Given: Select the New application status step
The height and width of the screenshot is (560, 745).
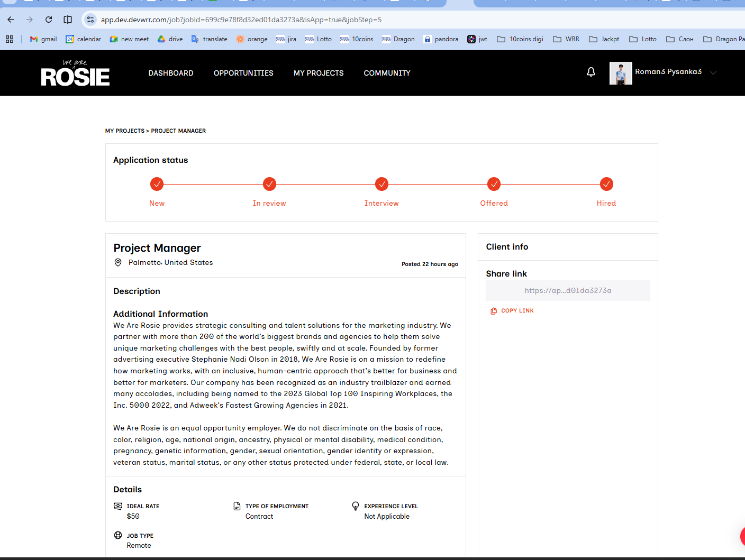Looking at the screenshot, I should [x=157, y=184].
